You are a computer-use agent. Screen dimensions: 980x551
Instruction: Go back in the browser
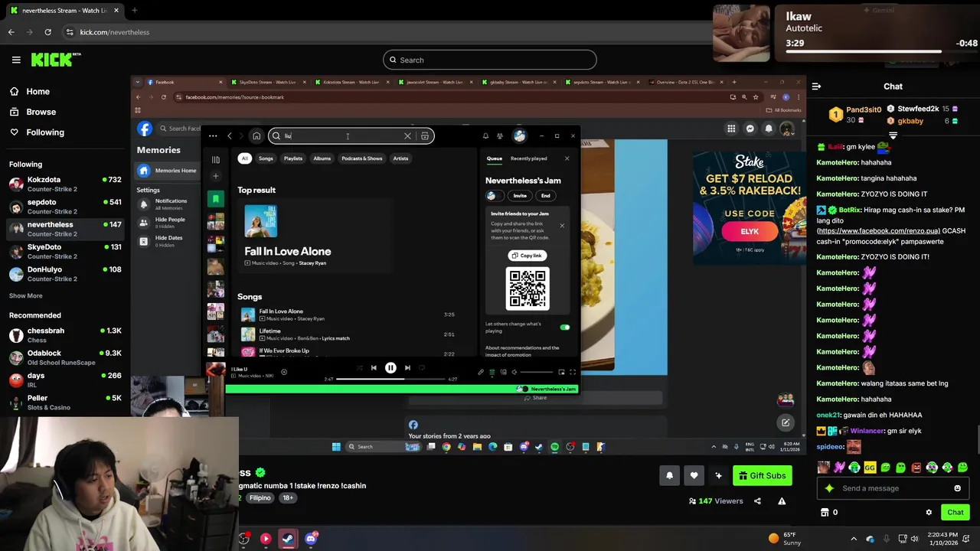pyautogui.click(x=11, y=32)
